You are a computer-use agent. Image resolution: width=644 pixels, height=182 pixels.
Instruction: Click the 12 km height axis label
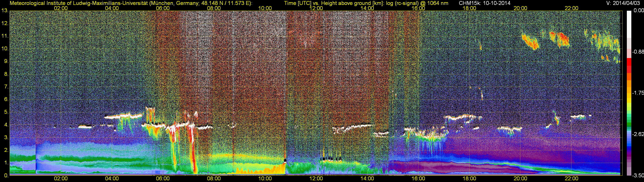coord(5,23)
